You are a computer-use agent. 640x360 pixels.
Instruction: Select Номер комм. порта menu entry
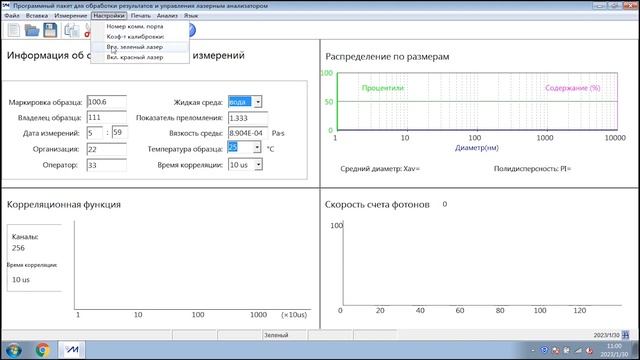click(x=140, y=26)
